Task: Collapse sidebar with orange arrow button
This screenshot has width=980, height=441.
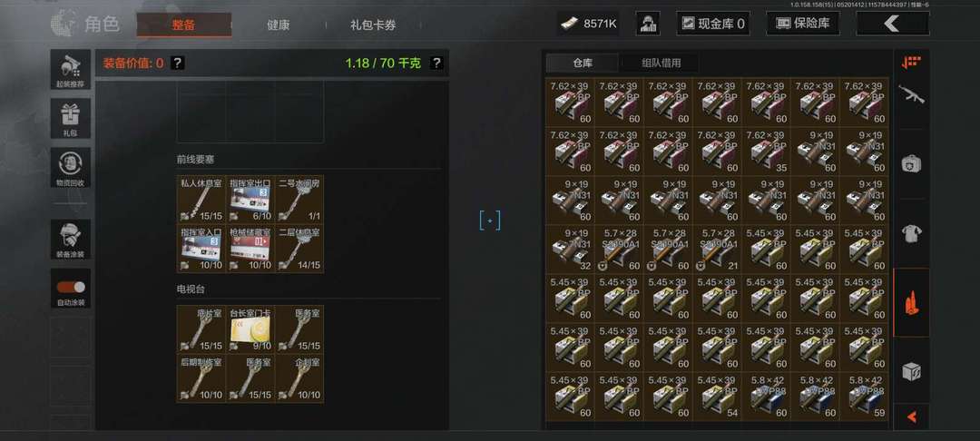Action: coord(911,416)
